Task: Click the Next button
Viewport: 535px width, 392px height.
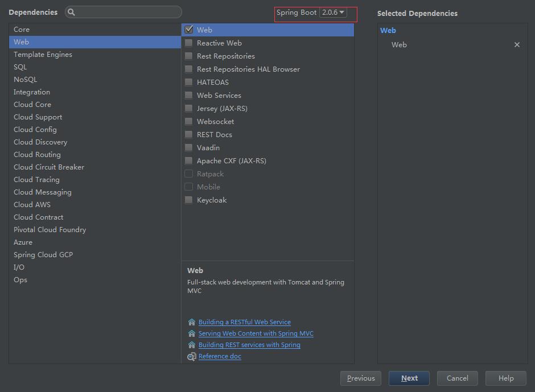Action: tap(409, 378)
